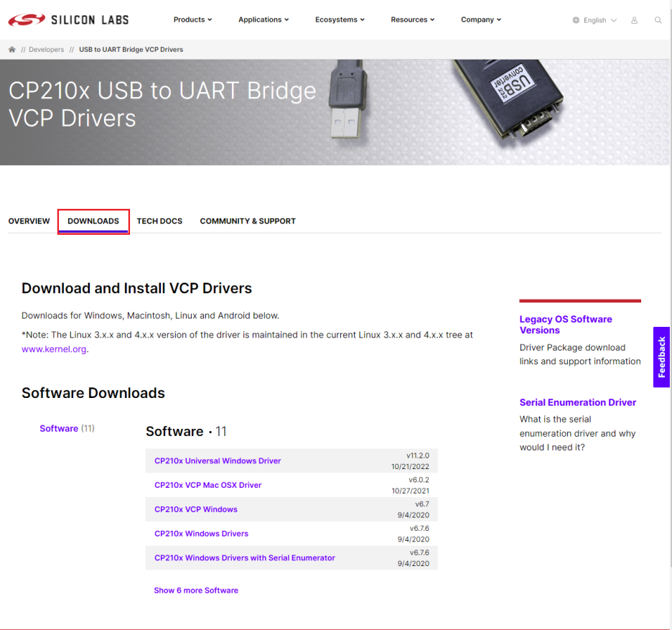Click the USB to UART Bridge breadcrumb
Image resolution: width=672 pixels, height=630 pixels.
(x=131, y=50)
